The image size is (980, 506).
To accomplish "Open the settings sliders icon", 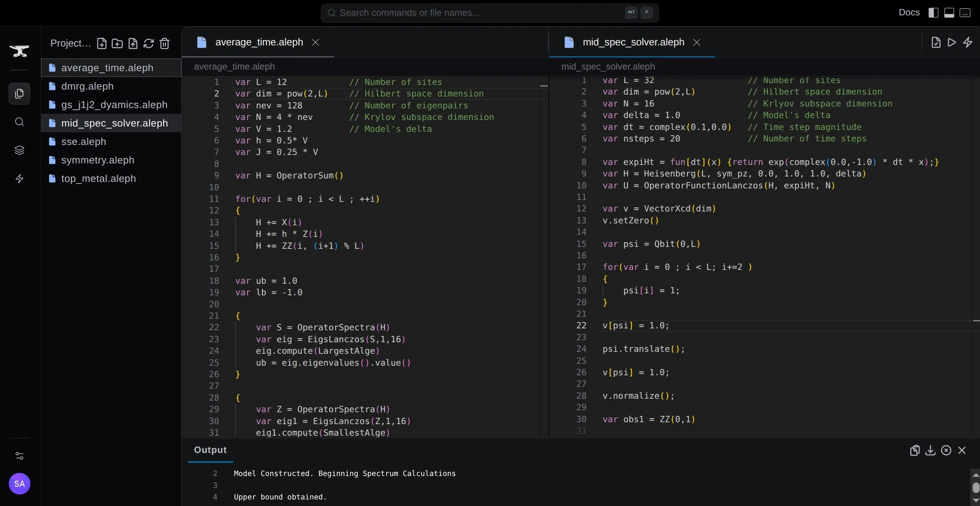I will [x=19, y=456].
